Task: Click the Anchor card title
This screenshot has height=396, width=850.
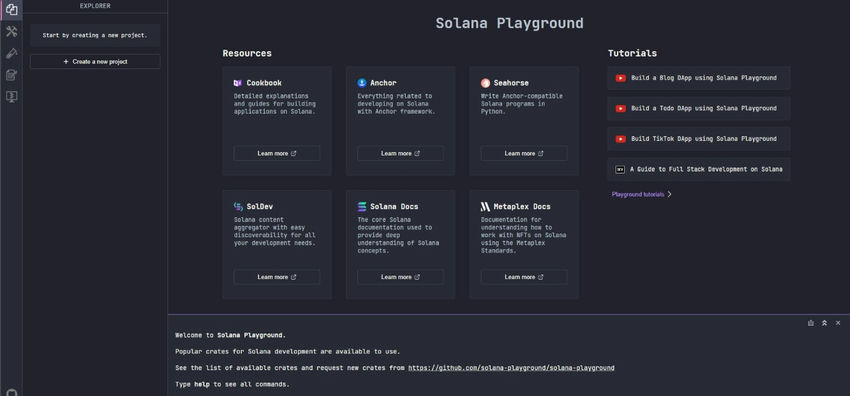Action: pos(383,83)
